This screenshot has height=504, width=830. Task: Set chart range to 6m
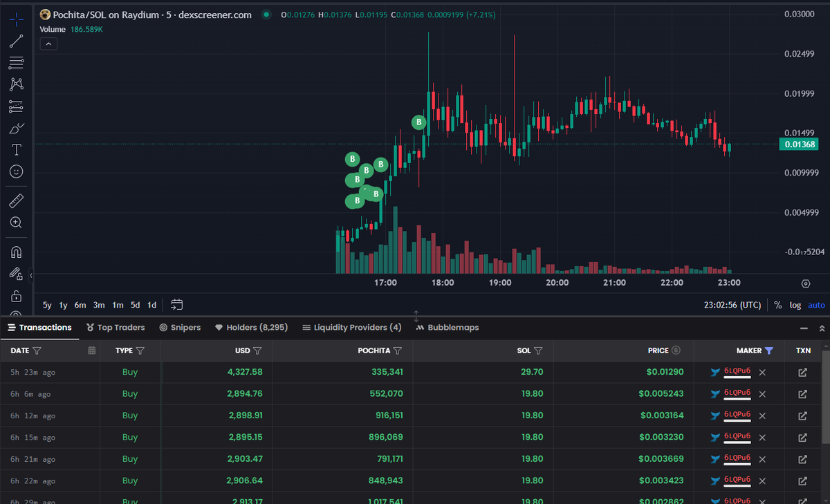pyautogui.click(x=80, y=305)
